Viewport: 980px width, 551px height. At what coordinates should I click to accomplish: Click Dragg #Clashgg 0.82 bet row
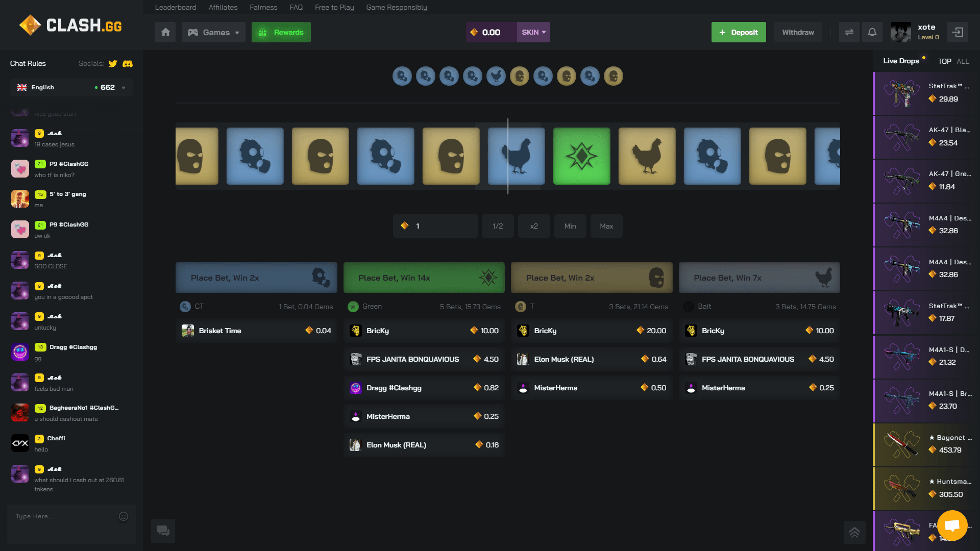click(424, 388)
